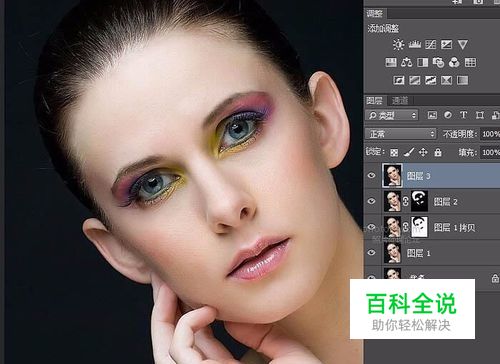
Task: Select 图层 2 image thumbnail
Action: [x=392, y=201]
